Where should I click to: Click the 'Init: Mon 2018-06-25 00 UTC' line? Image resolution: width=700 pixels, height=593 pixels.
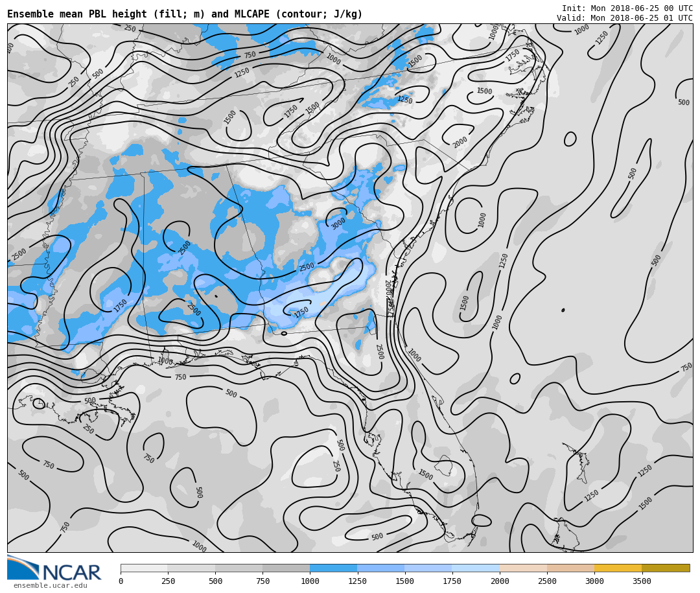[x=627, y=8]
